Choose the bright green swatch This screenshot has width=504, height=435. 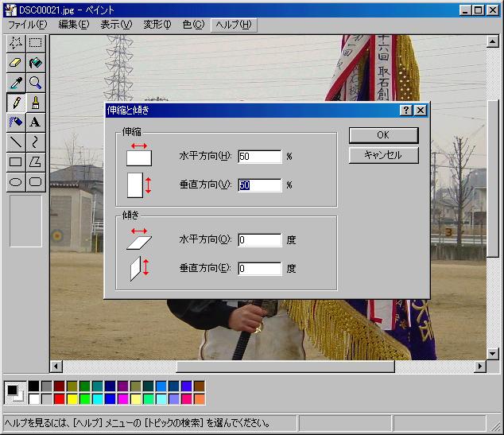point(85,399)
